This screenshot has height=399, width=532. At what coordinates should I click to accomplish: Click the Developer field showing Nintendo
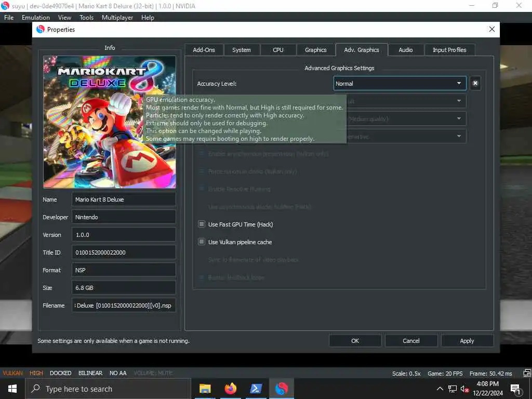click(124, 217)
